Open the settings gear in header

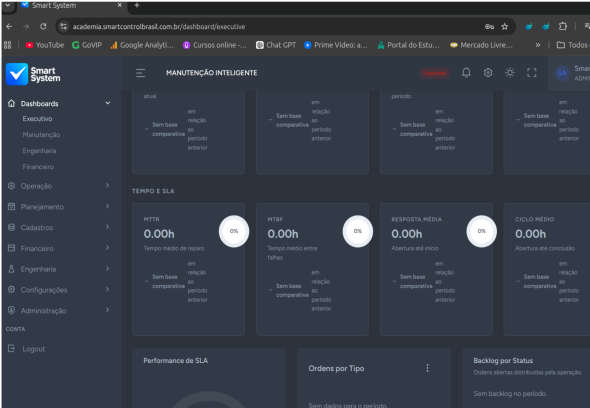pyautogui.click(x=488, y=73)
